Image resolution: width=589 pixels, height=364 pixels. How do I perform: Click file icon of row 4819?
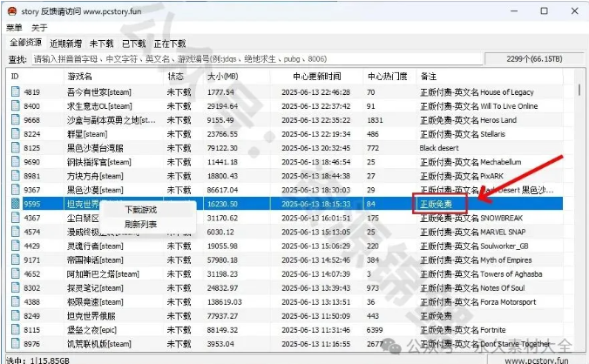pos(16,91)
